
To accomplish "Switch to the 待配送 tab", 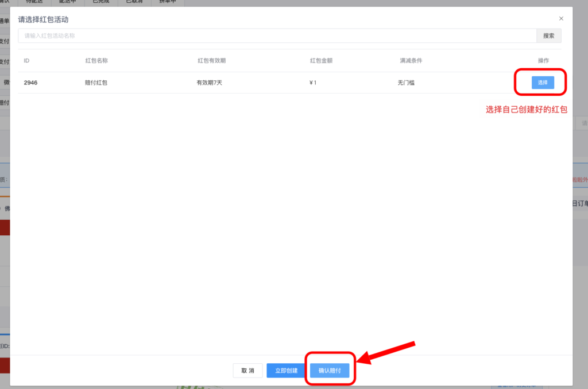I will pyautogui.click(x=34, y=2).
